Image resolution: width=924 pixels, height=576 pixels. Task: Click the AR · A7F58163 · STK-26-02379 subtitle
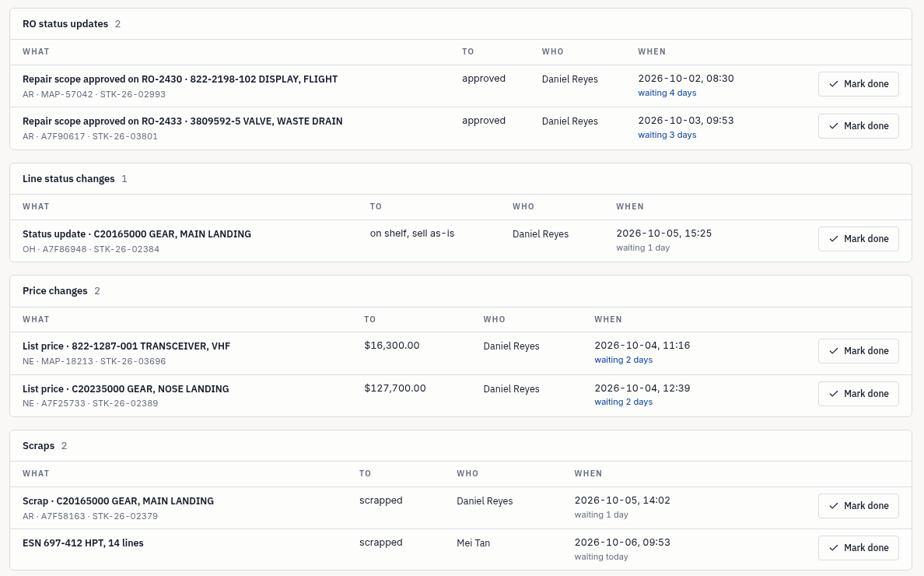pyautogui.click(x=90, y=516)
